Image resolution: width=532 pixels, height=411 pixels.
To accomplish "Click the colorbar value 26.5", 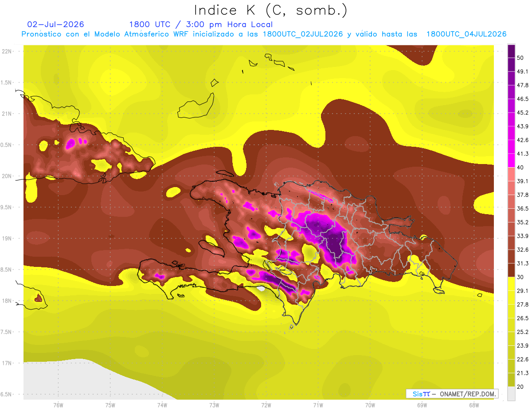I will point(523,318).
